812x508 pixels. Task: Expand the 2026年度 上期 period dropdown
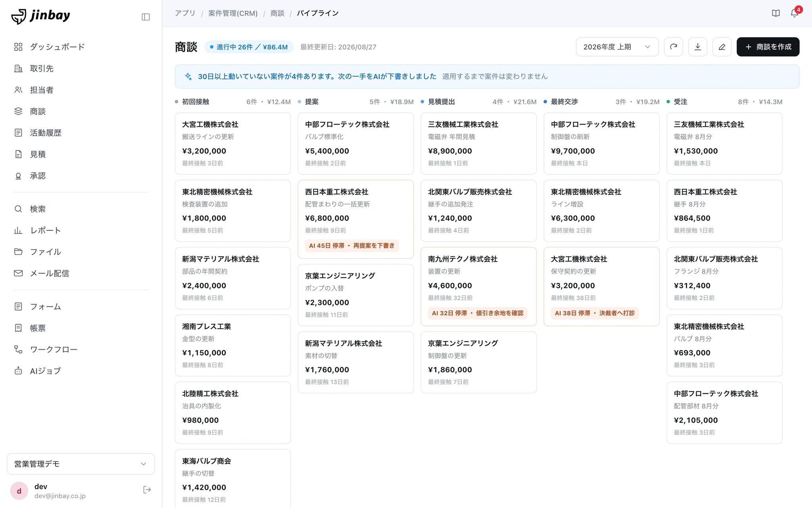click(617, 47)
